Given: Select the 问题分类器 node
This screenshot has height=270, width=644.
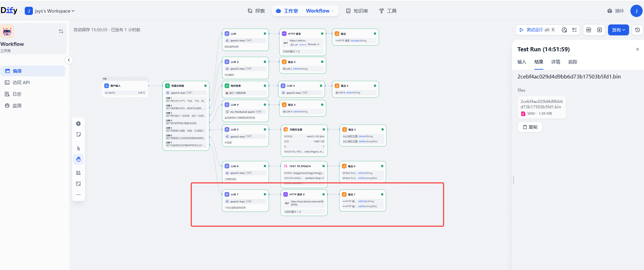Looking at the screenshot, I should [186, 115].
